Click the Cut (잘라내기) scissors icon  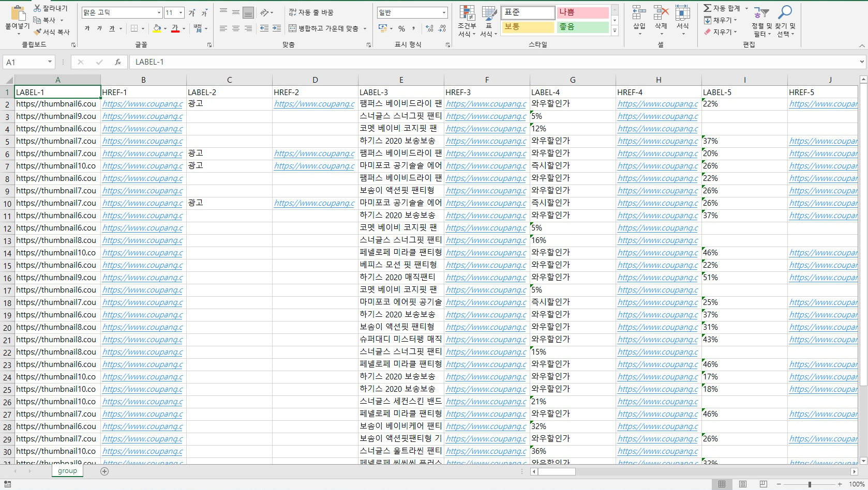point(37,8)
